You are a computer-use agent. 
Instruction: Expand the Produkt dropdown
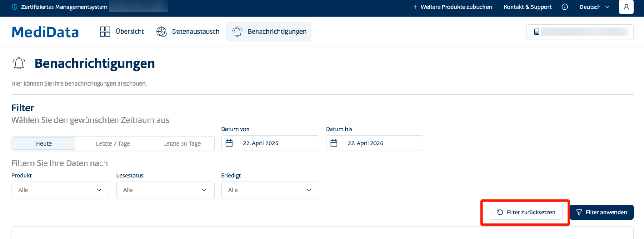coord(60,190)
